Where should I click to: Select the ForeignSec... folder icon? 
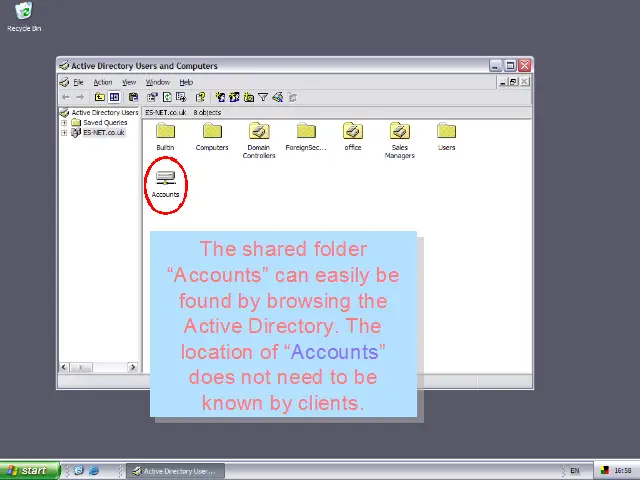pyautogui.click(x=306, y=131)
